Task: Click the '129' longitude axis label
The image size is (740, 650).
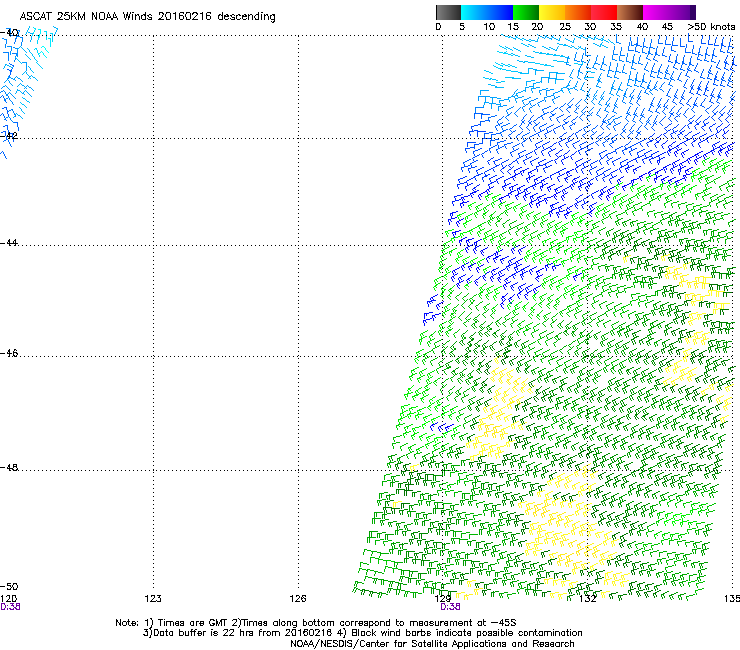Action: [442, 599]
